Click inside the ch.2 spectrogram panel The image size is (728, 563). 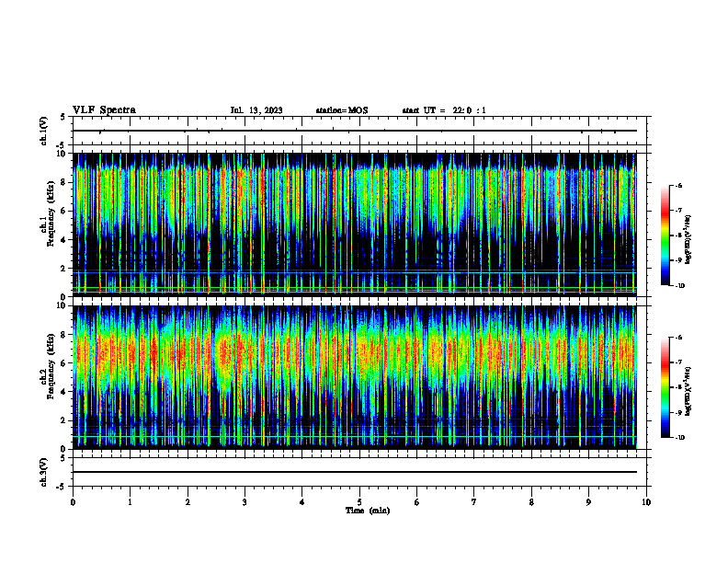[355, 377]
